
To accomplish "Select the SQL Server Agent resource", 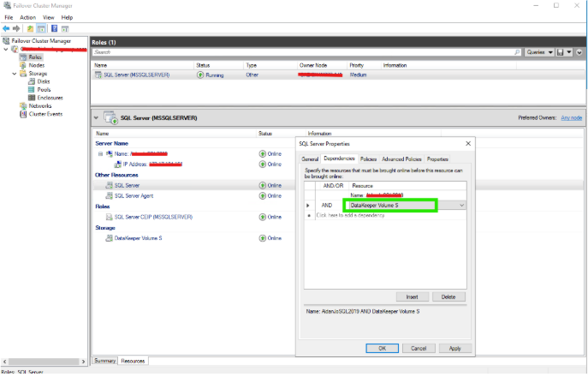I will (x=134, y=196).
